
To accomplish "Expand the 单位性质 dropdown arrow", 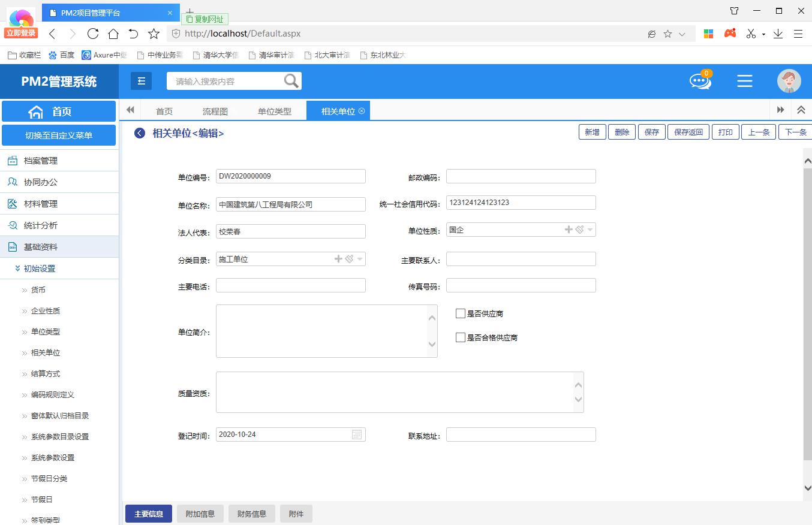I will 590,230.
